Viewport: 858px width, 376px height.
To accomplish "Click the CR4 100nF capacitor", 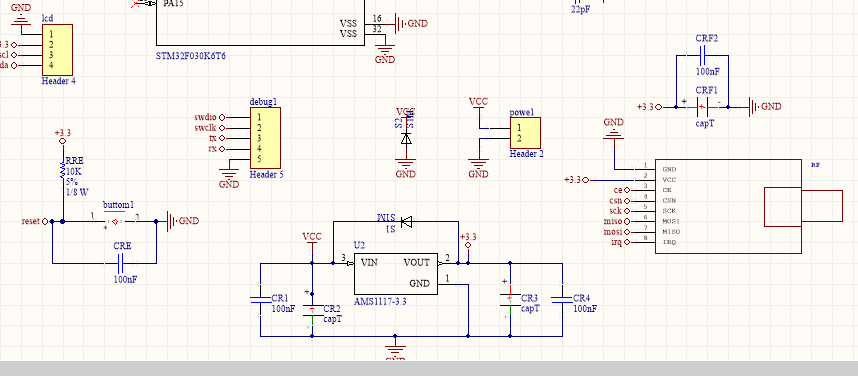I will click(562, 299).
